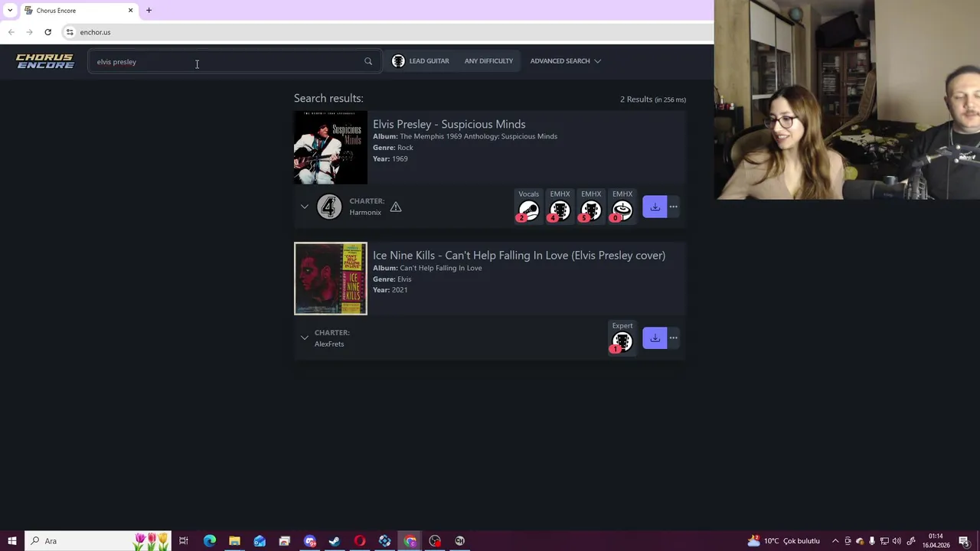Click the warning triangle beside Harmonix charter
980x551 pixels.
(x=396, y=207)
